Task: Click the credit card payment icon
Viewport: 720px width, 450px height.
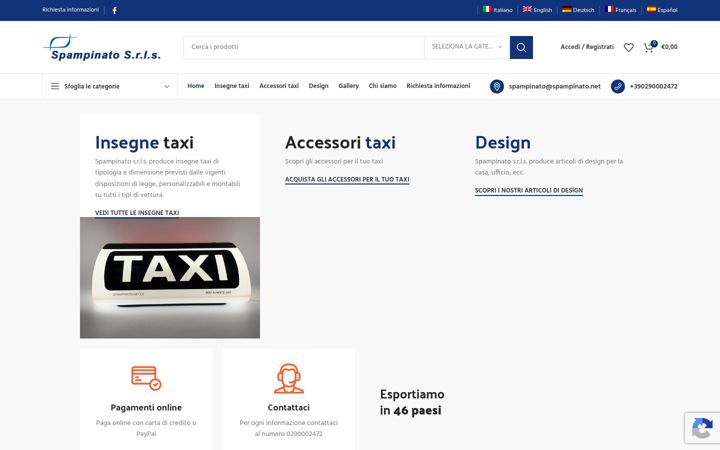Action: click(x=146, y=378)
